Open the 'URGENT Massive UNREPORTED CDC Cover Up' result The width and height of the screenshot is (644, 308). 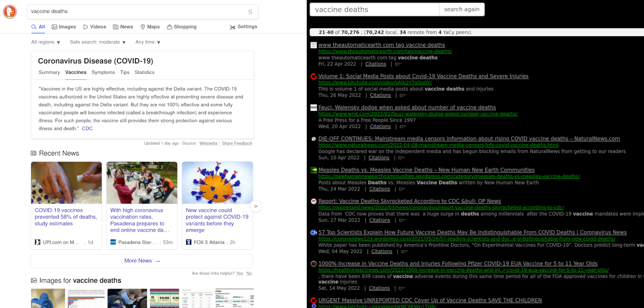(430, 301)
